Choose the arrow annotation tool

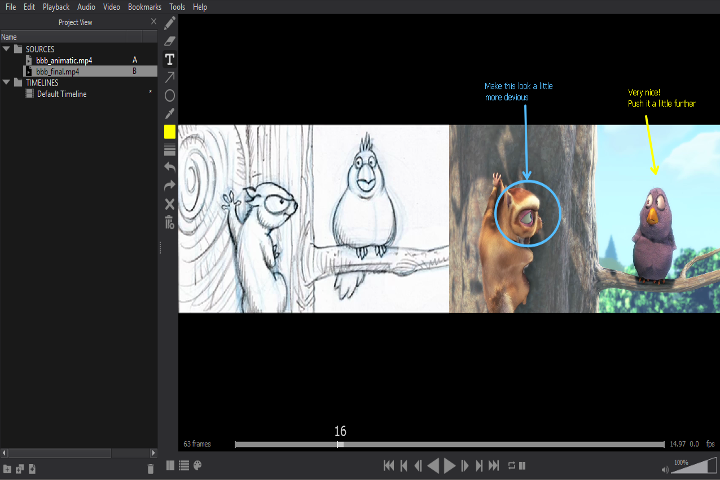[x=170, y=77]
